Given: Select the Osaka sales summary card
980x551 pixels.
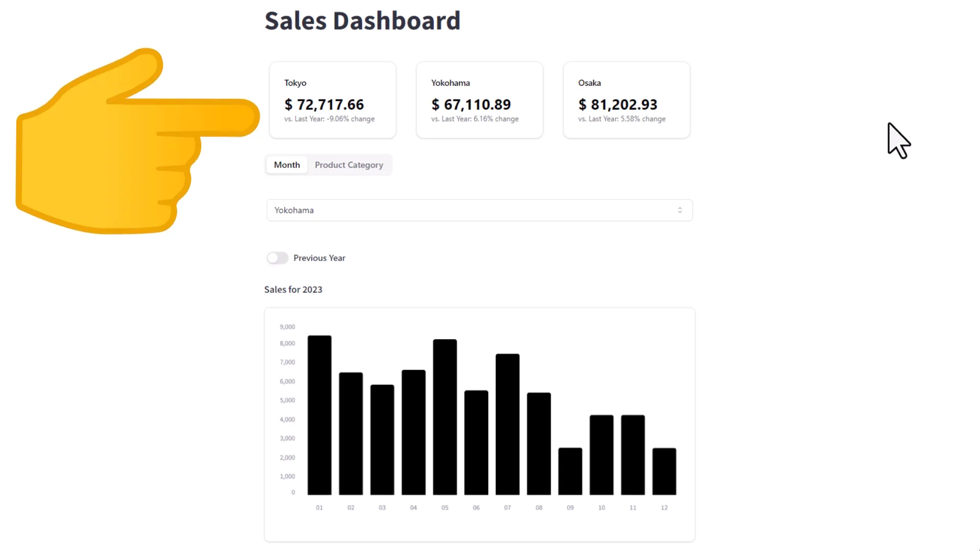Looking at the screenshot, I should coord(626,99).
